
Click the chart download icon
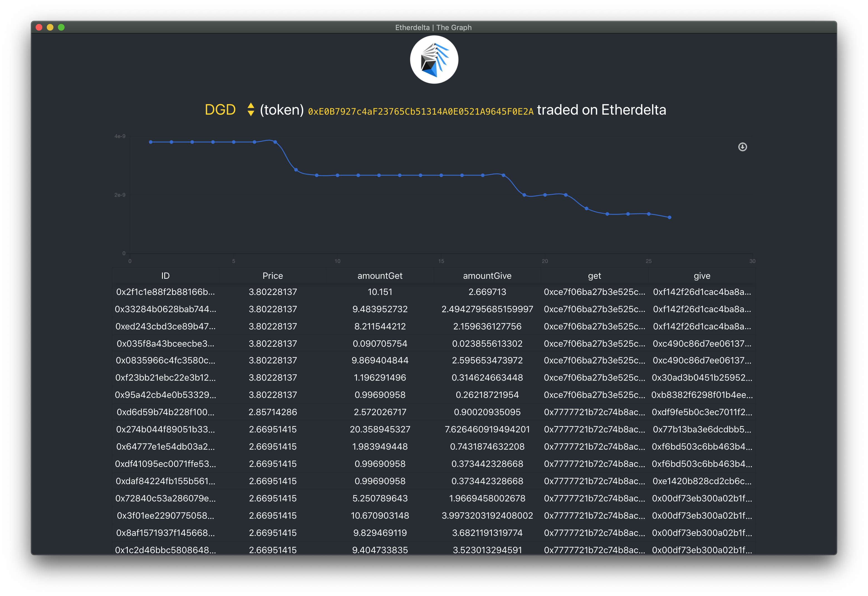[742, 147]
